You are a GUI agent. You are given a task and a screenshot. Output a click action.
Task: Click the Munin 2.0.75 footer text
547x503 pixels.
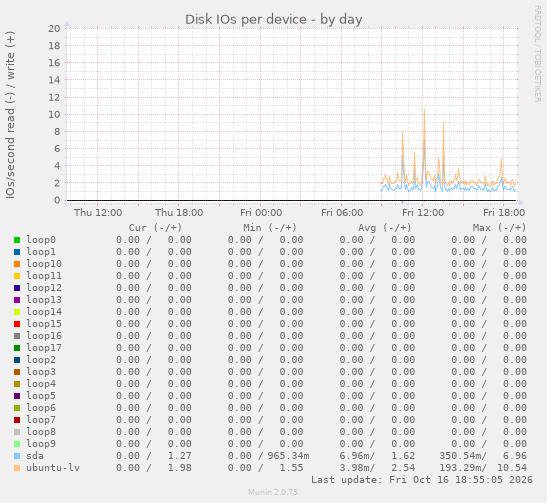[273, 492]
